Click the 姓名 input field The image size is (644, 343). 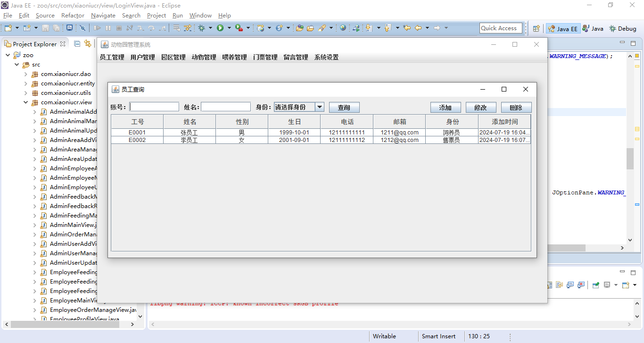(x=226, y=107)
